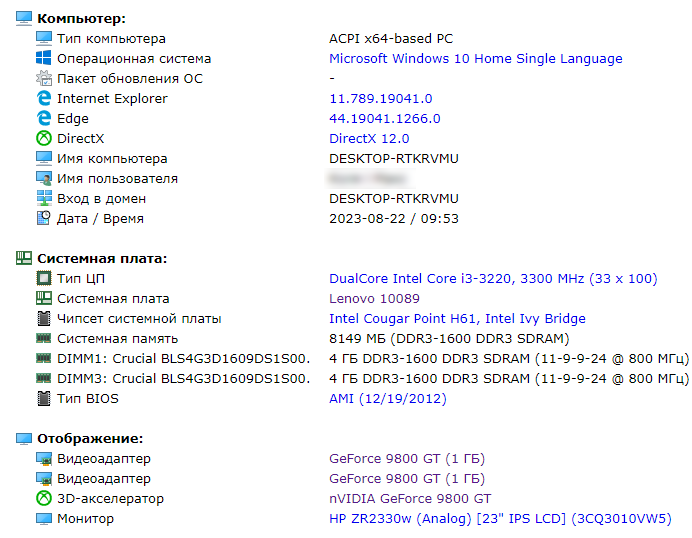Viewport: 692px width, 538px height.
Task: Select the ACPI x64-based PC value
Action: [x=391, y=38]
